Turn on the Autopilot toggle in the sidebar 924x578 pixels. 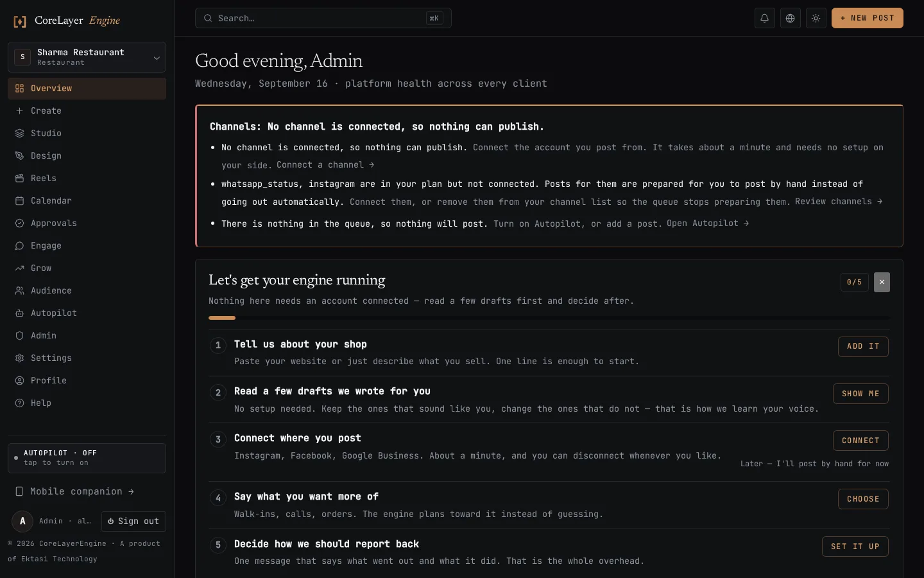[87, 458]
